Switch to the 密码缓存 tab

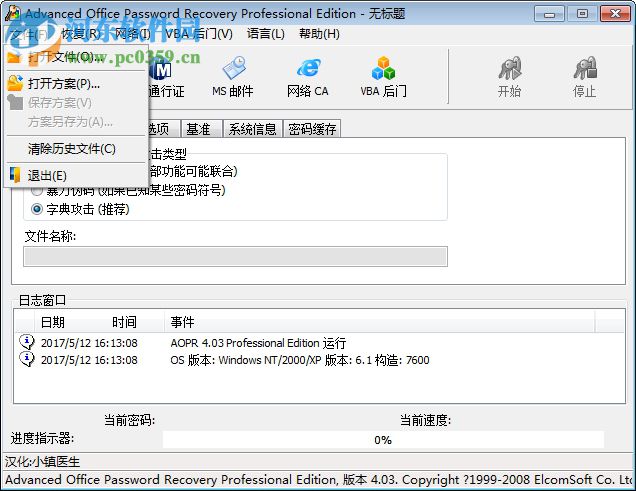[312, 129]
